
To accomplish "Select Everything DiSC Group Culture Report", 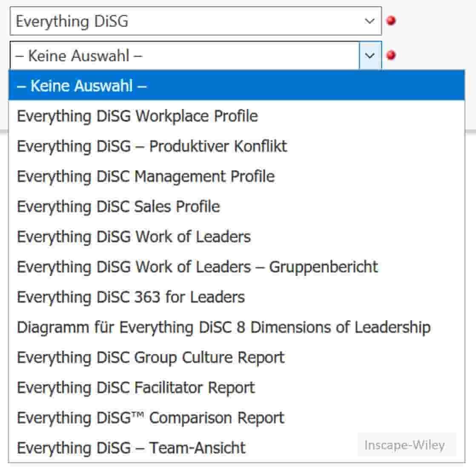I will tap(150, 358).
